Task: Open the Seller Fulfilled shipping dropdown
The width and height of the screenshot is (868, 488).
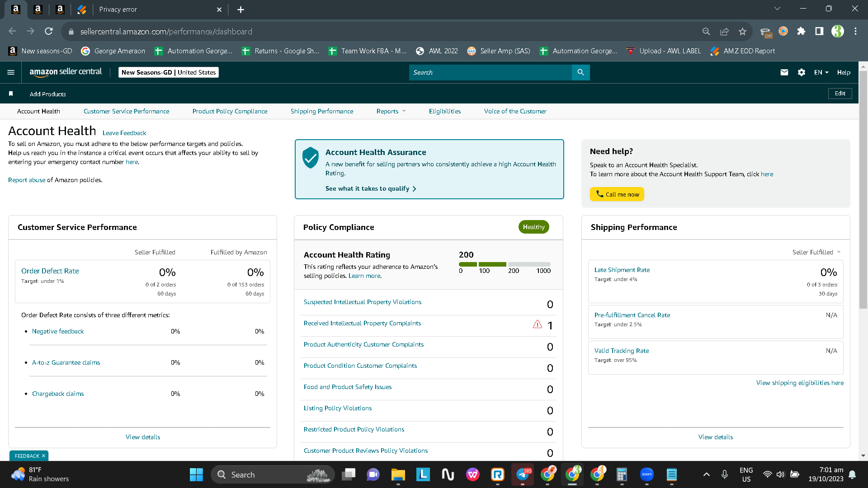Action: point(816,252)
